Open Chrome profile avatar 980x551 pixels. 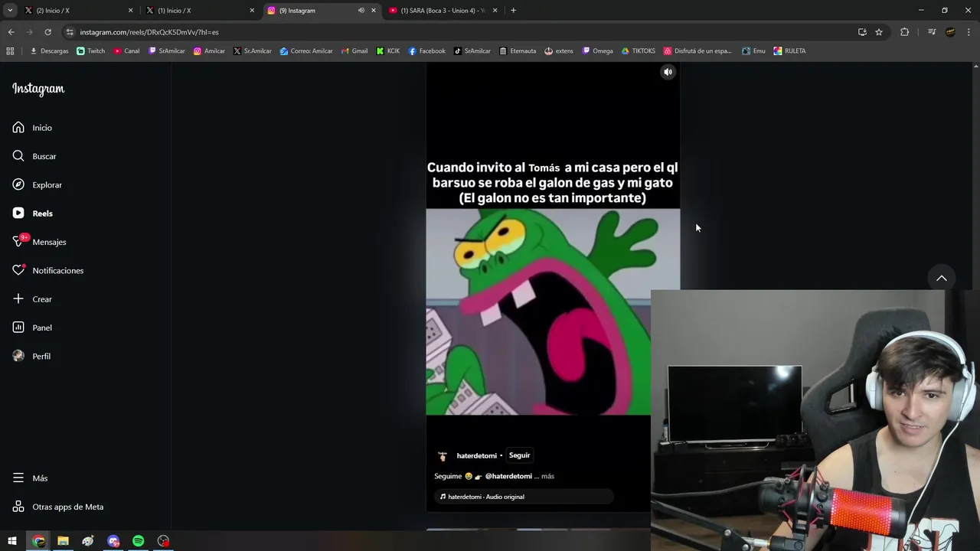pos(950,32)
